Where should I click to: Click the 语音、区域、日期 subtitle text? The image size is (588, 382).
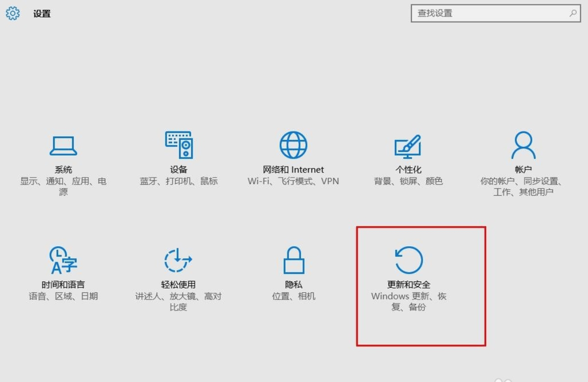tap(63, 295)
